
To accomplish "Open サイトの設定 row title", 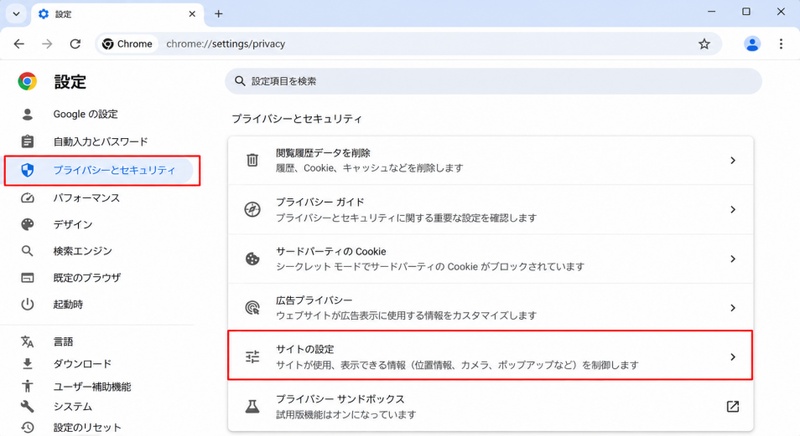I will (305, 349).
